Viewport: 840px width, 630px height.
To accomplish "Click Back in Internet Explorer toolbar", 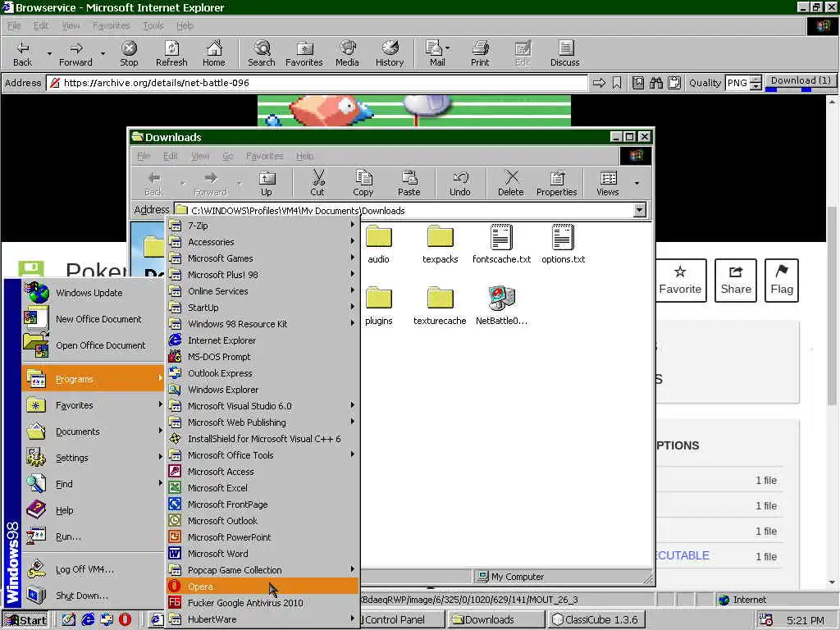I will click(x=22, y=53).
